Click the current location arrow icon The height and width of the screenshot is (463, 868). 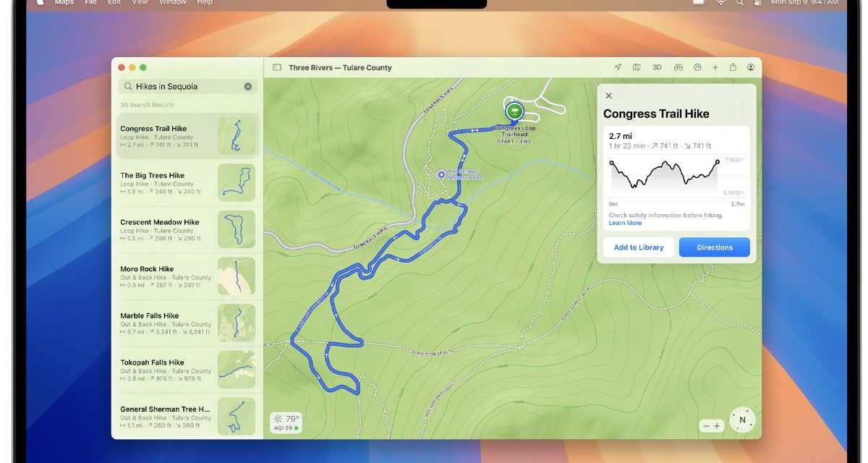[618, 67]
